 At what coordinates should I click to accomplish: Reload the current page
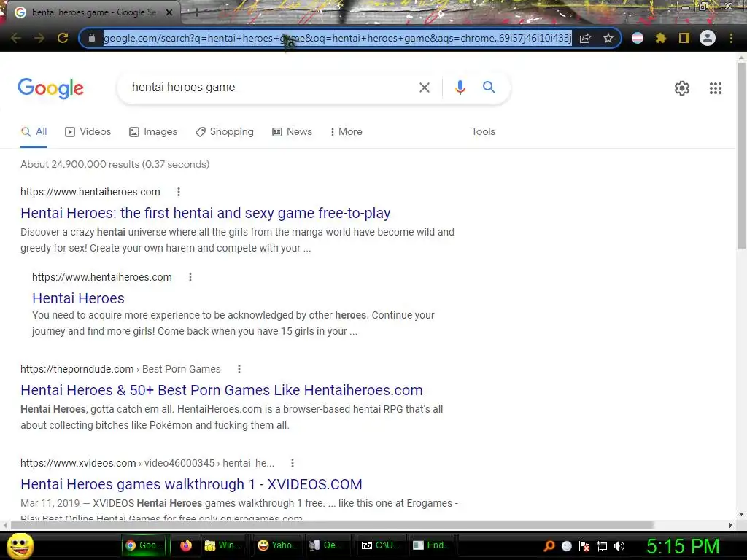pos(63,38)
